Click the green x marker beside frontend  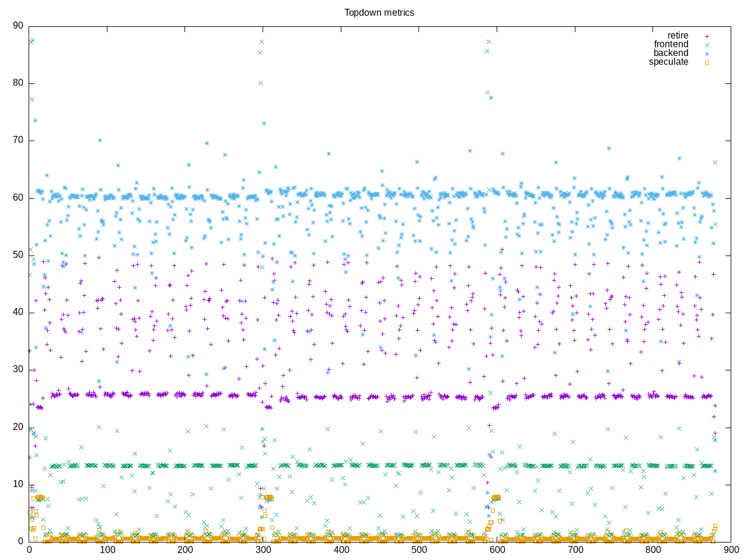tap(707, 45)
